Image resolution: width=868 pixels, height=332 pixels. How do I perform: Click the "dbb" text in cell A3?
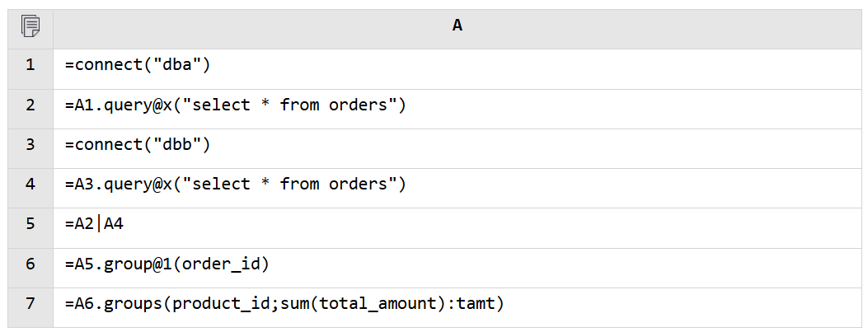178,144
